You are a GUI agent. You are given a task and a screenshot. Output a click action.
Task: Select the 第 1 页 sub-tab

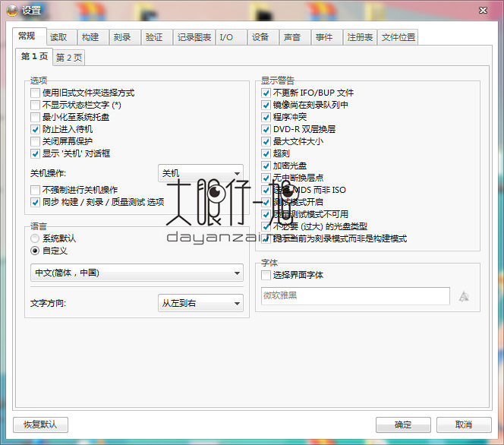pos(34,57)
